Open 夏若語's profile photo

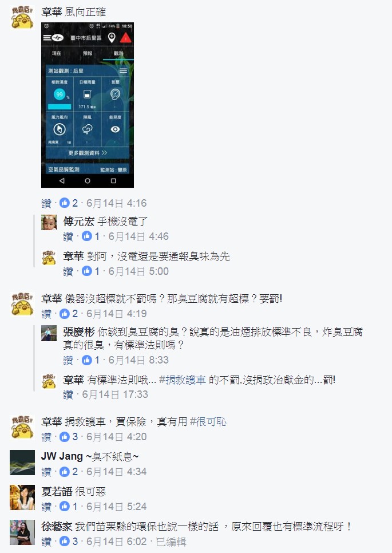pos(22,497)
